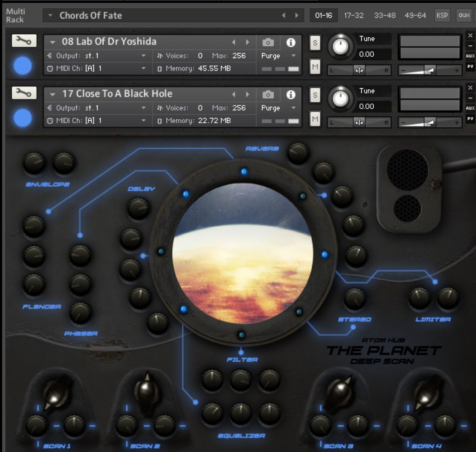Viewport: 476px width, 452px height.
Task: Toggle PV view for 17 Close To A Black Hole
Action: 470,118
